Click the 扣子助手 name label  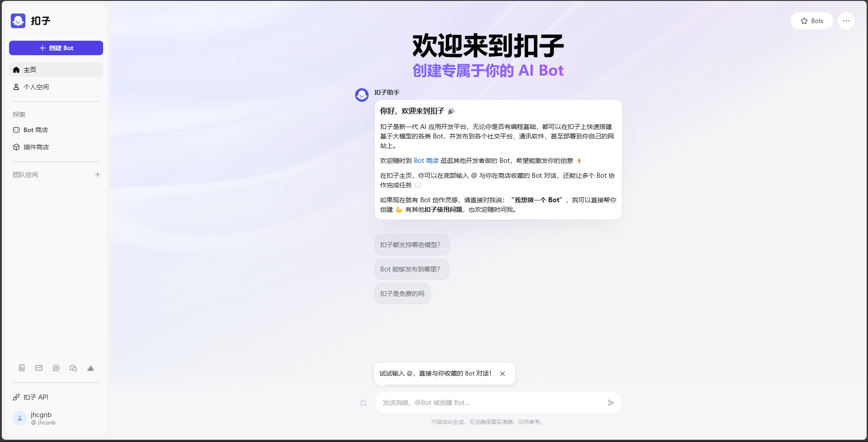387,92
